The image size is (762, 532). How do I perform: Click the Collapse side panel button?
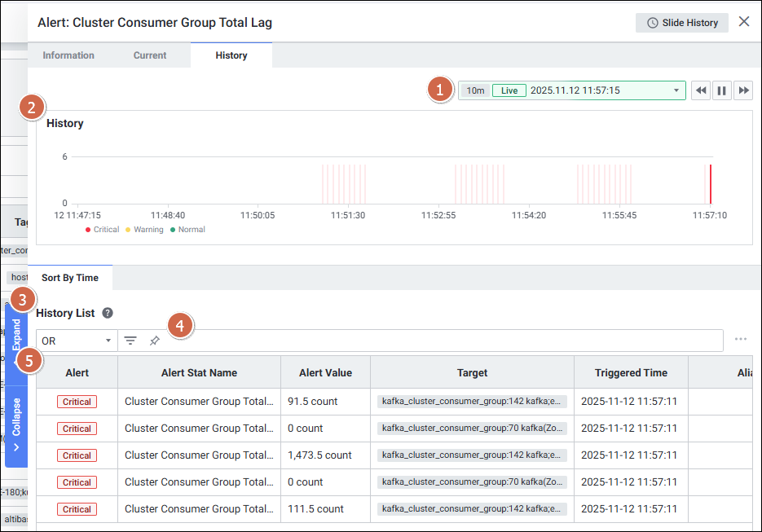pos(16,426)
